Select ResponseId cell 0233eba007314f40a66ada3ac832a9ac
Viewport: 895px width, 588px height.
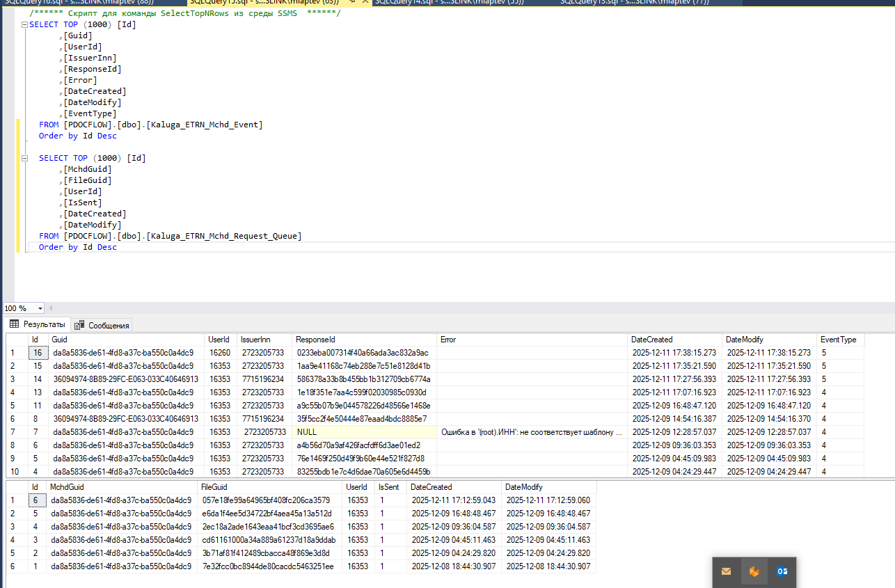point(365,353)
